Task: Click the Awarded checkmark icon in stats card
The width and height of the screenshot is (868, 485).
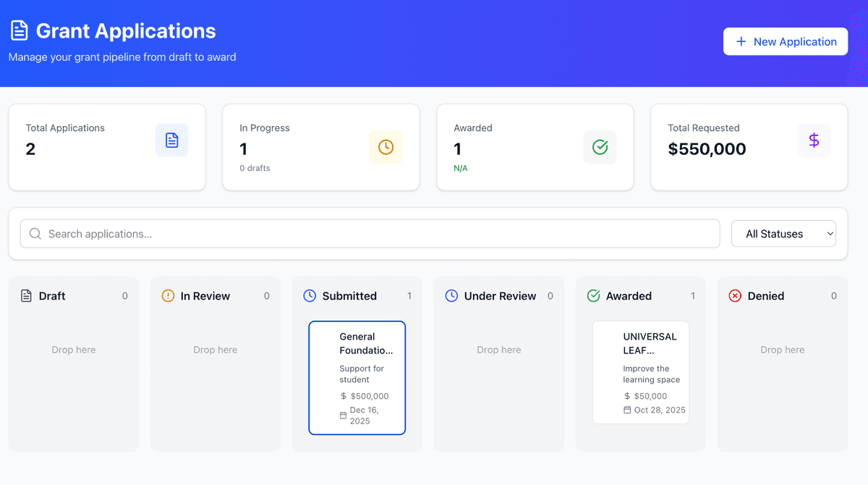Action: coord(600,147)
